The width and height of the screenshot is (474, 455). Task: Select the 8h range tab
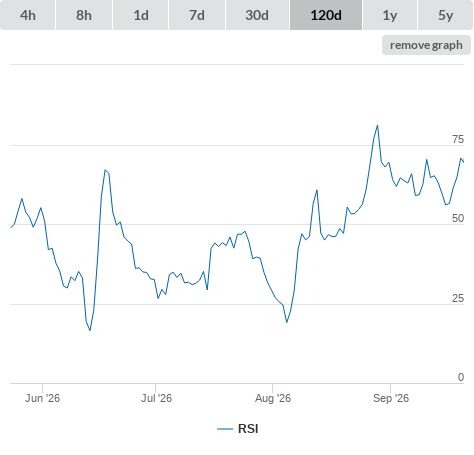84,15
